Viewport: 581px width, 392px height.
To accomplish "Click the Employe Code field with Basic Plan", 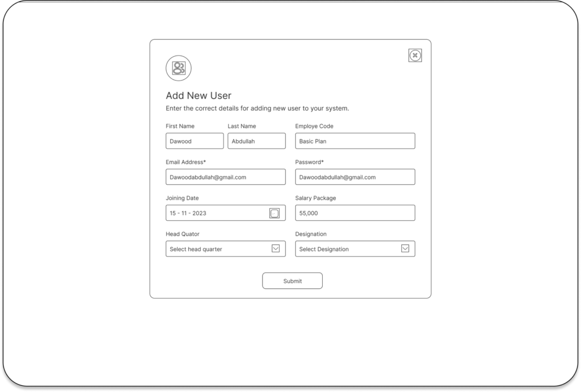I will pyautogui.click(x=355, y=141).
